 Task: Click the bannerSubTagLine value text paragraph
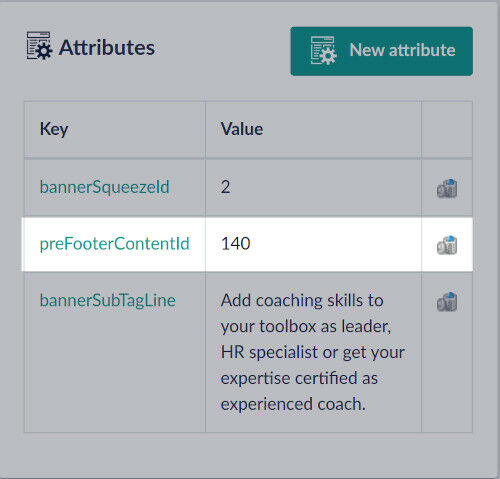tap(313, 352)
